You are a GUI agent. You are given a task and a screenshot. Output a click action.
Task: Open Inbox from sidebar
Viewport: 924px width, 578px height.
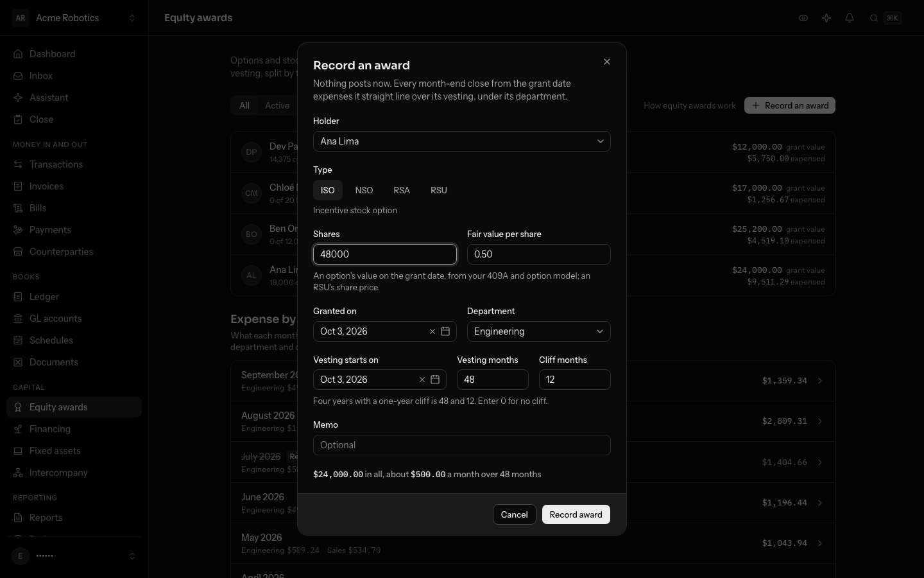point(74,76)
